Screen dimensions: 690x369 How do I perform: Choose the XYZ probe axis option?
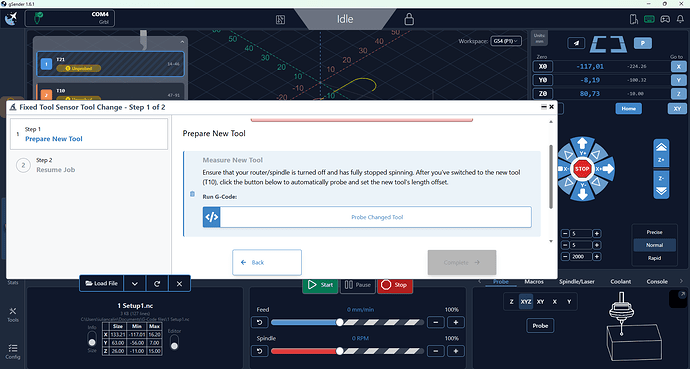coord(526,302)
